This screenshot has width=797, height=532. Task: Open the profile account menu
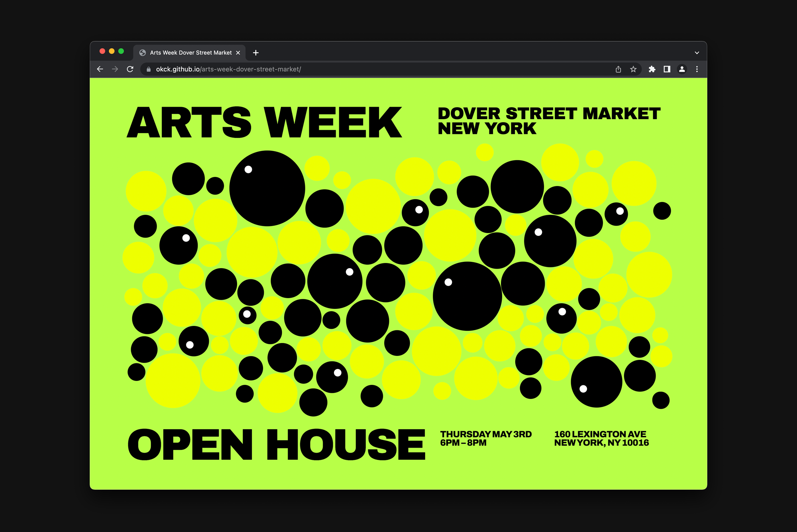pos(682,69)
